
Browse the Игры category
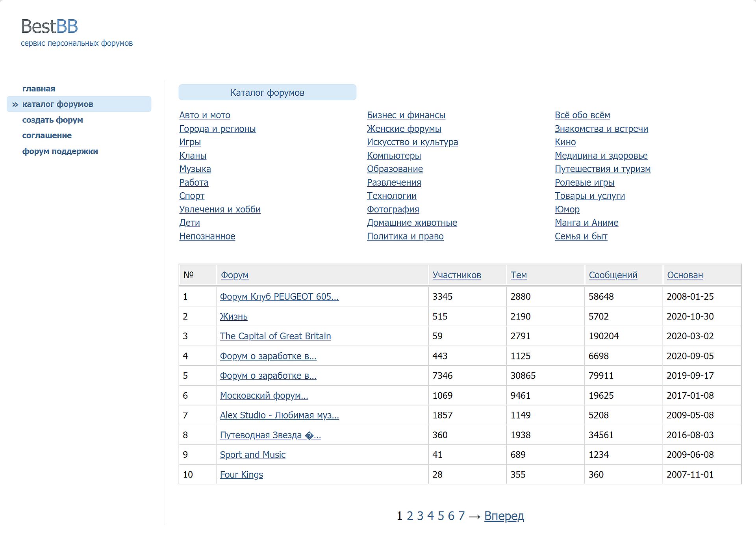pyautogui.click(x=190, y=142)
